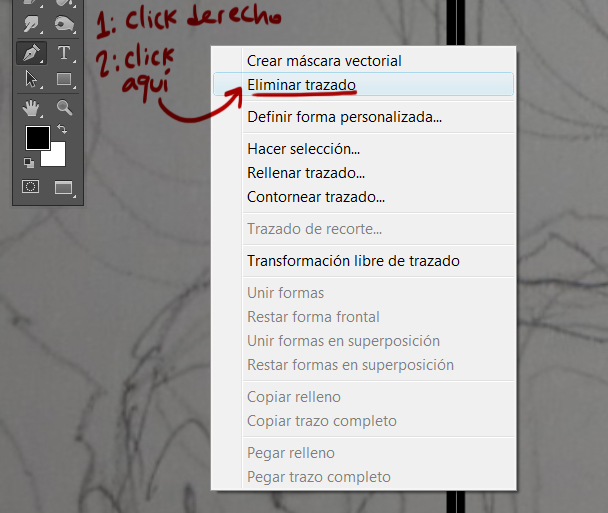Open the black foreground color swatch
This screenshot has height=513, width=608.
click(x=38, y=138)
